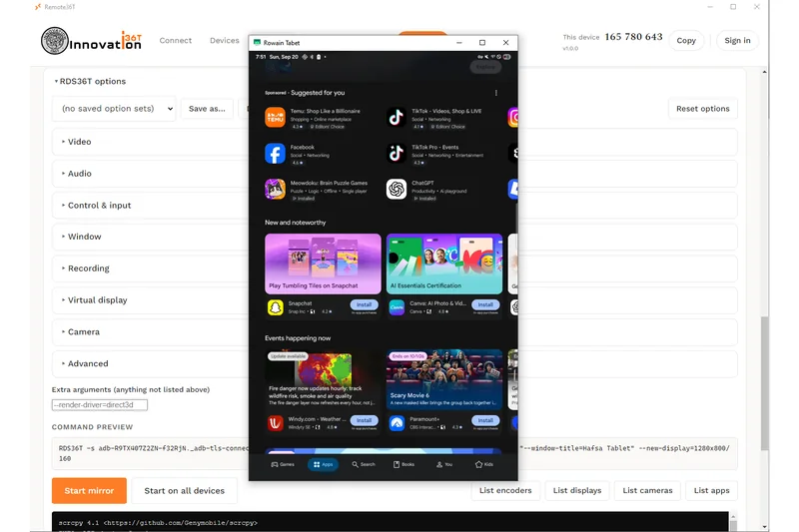Copy the device ID
Screen dimensions: 799x532
686,41
